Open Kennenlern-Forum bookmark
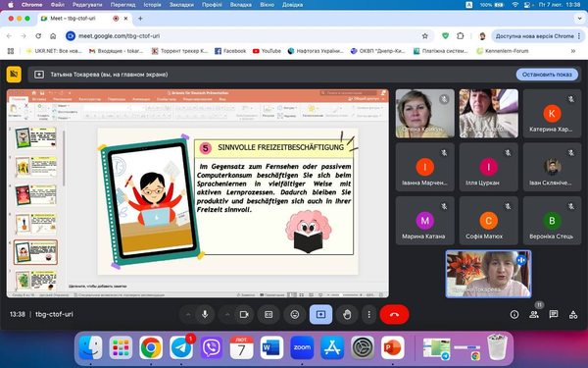The height and width of the screenshot is (368, 588). pyautogui.click(x=502, y=51)
